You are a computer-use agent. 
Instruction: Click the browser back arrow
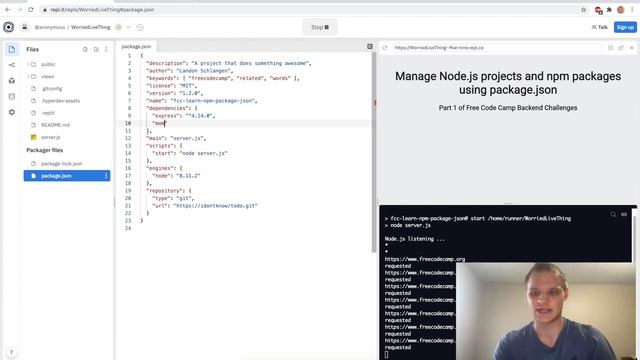(x=8, y=9)
